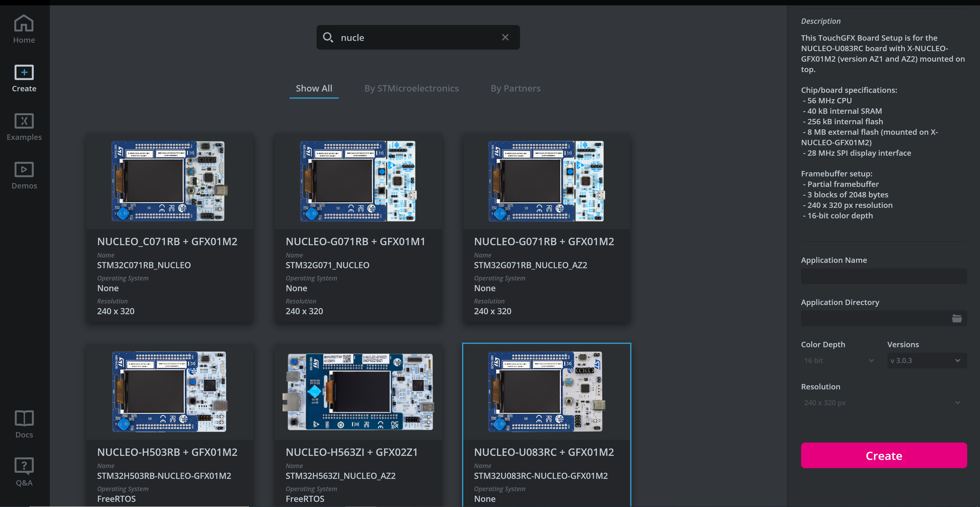980x507 pixels.
Task: Clear the search query with the X
Action: coord(505,37)
